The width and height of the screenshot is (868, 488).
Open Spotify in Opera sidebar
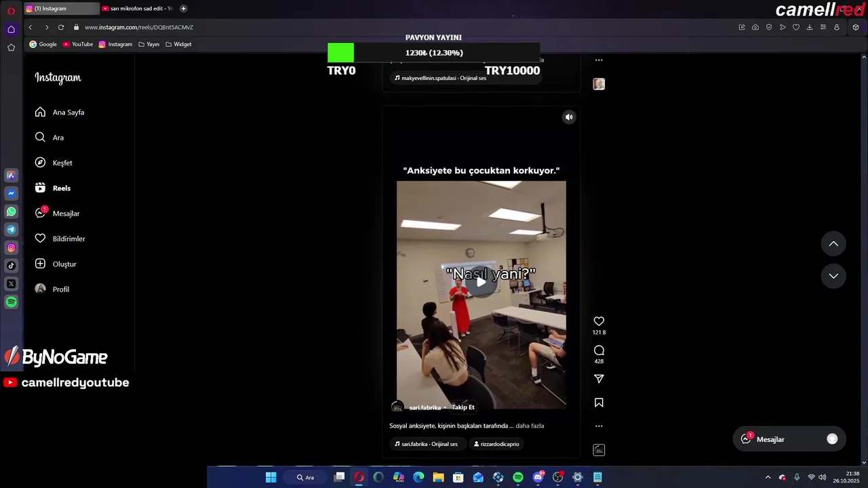[11, 302]
